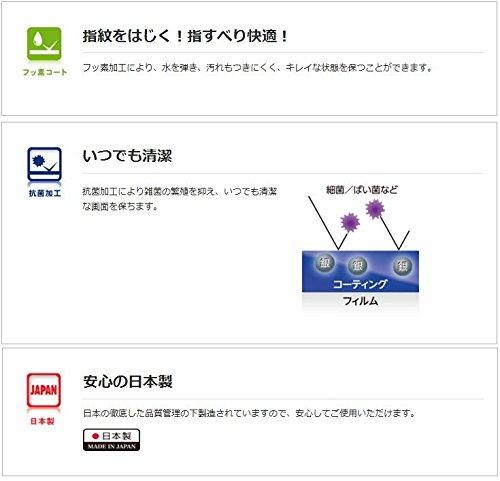Click the blue 抗菌加工 antibacterial icon
The height and width of the screenshot is (481, 500).
44,164
